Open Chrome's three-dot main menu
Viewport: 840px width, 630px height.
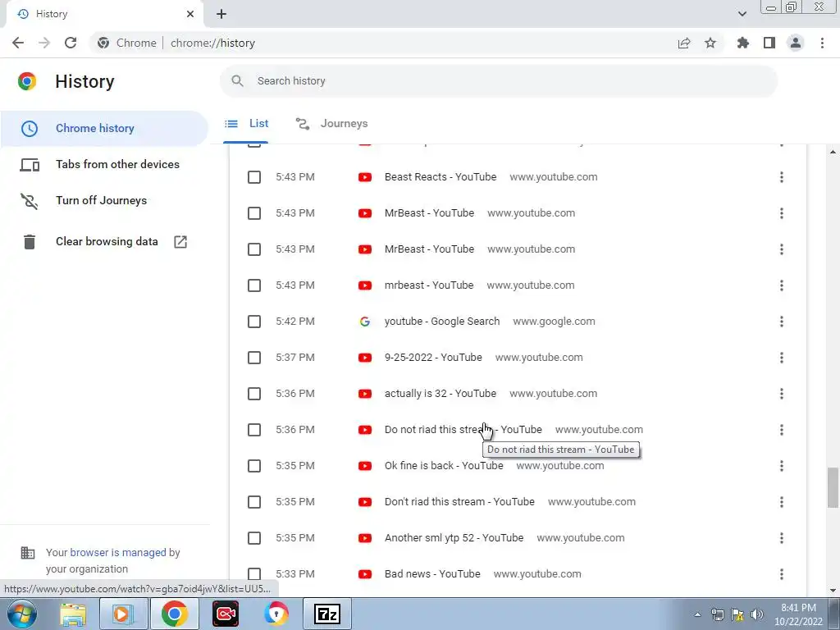coord(822,43)
